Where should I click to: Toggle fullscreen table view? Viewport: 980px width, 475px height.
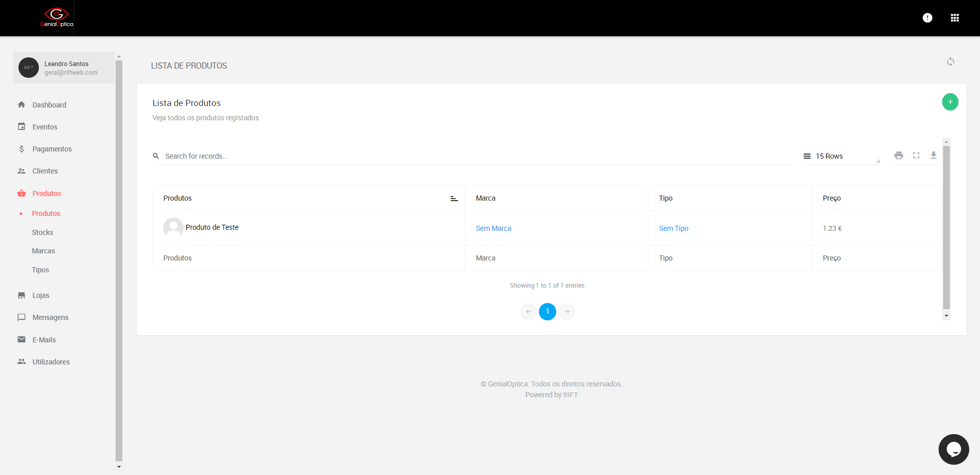click(x=916, y=156)
